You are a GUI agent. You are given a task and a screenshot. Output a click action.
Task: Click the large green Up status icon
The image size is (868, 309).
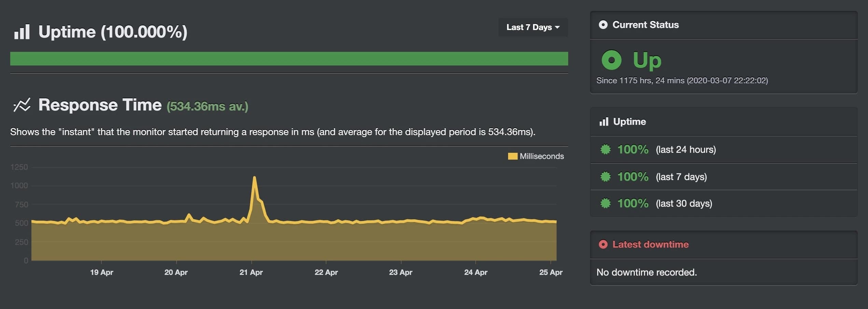click(x=611, y=60)
